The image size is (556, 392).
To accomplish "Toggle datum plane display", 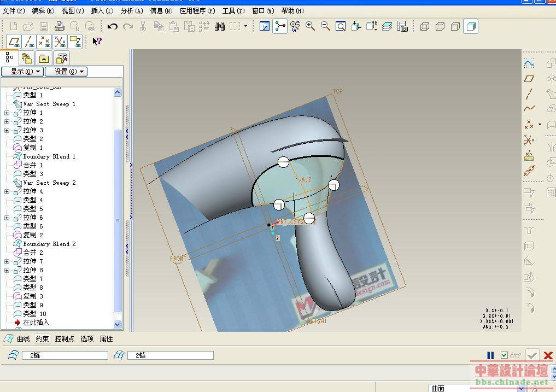I will 14,42.
